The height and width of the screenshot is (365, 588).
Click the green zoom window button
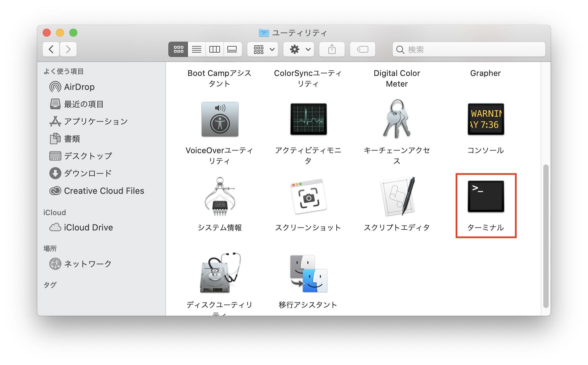click(x=73, y=33)
